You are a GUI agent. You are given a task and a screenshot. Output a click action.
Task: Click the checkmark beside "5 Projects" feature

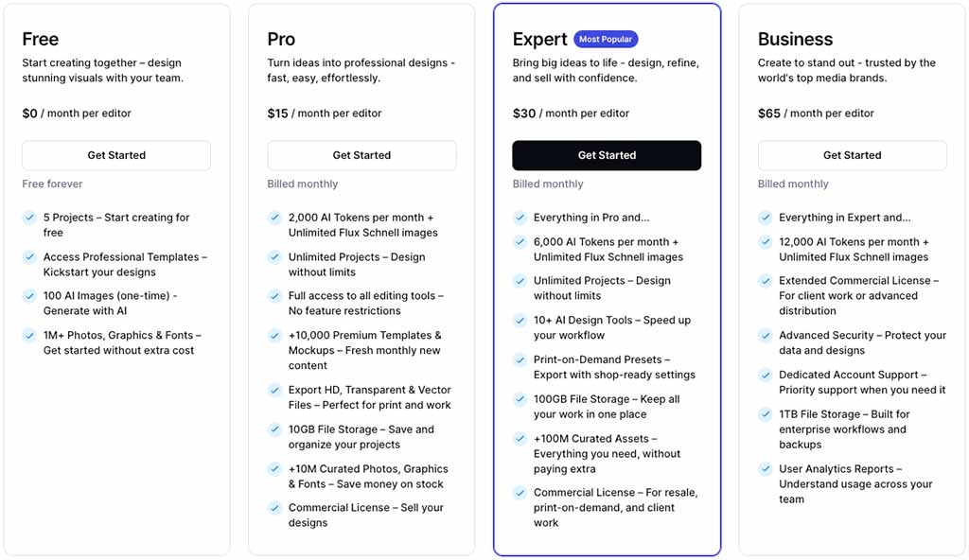pos(29,218)
